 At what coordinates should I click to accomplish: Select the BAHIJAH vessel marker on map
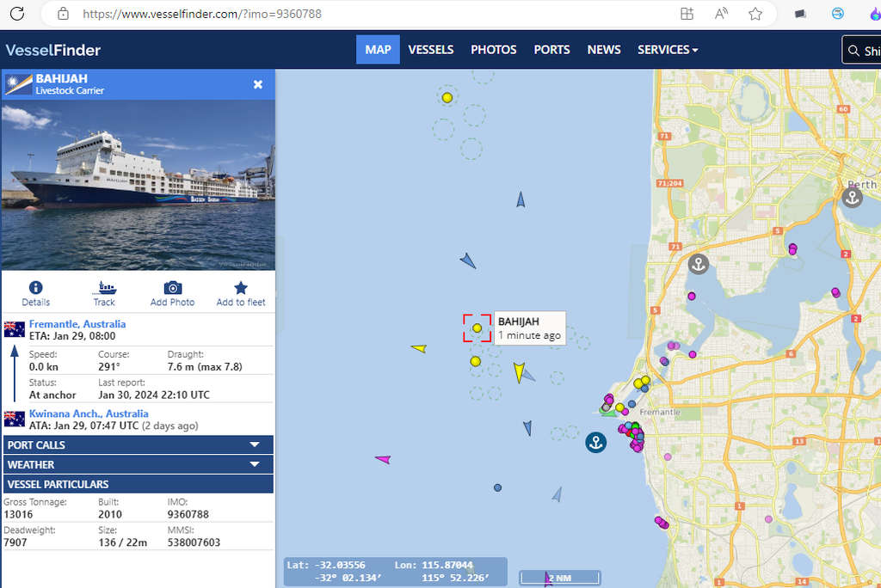pos(477,328)
